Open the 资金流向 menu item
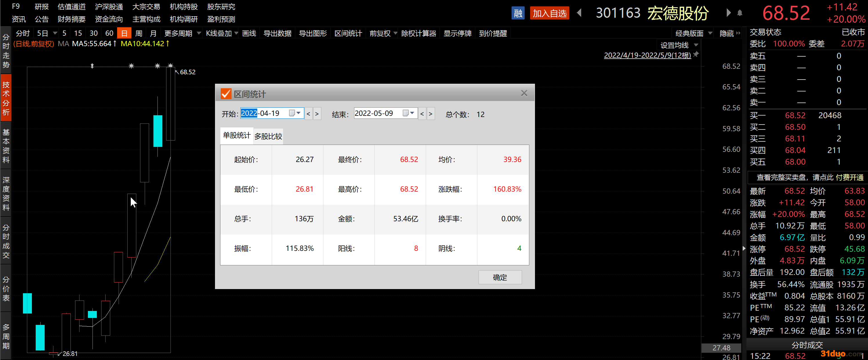Viewport: 868px width, 360px height. pos(108,19)
